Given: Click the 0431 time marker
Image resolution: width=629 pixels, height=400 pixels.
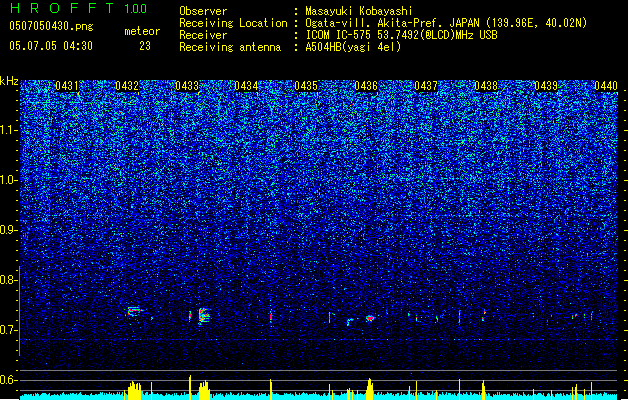Looking at the screenshot, I should 67,86.
